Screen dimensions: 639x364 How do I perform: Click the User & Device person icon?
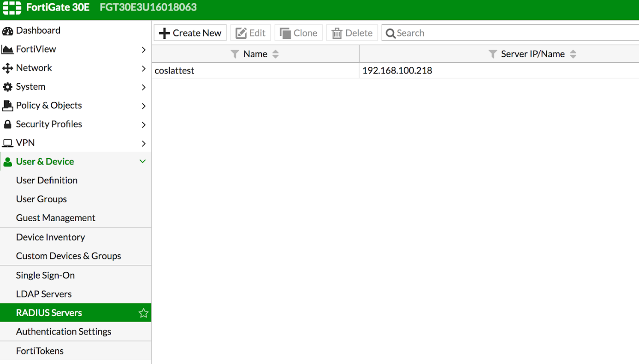pos(8,162)
